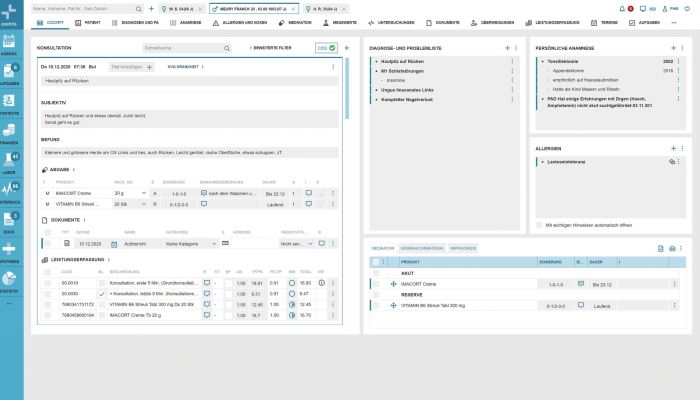Expand the Abgabe section chevron
Viewport: 700px width, 400px height.
pyautogui.click(x=74, y=170)
